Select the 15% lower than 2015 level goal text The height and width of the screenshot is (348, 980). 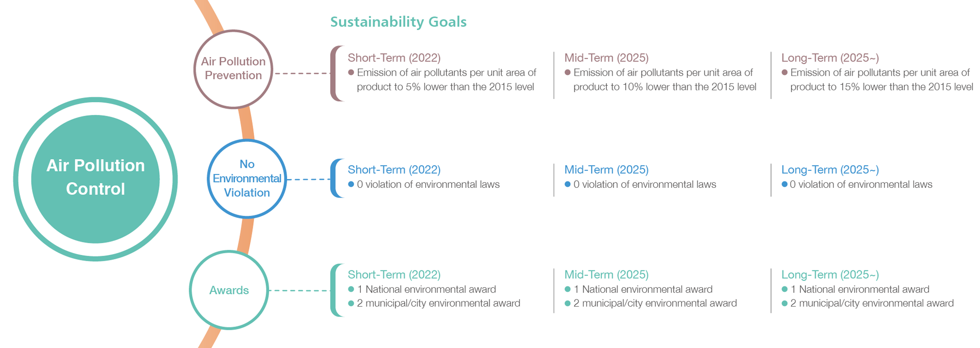pyautogui.click(x=877, y=80)
